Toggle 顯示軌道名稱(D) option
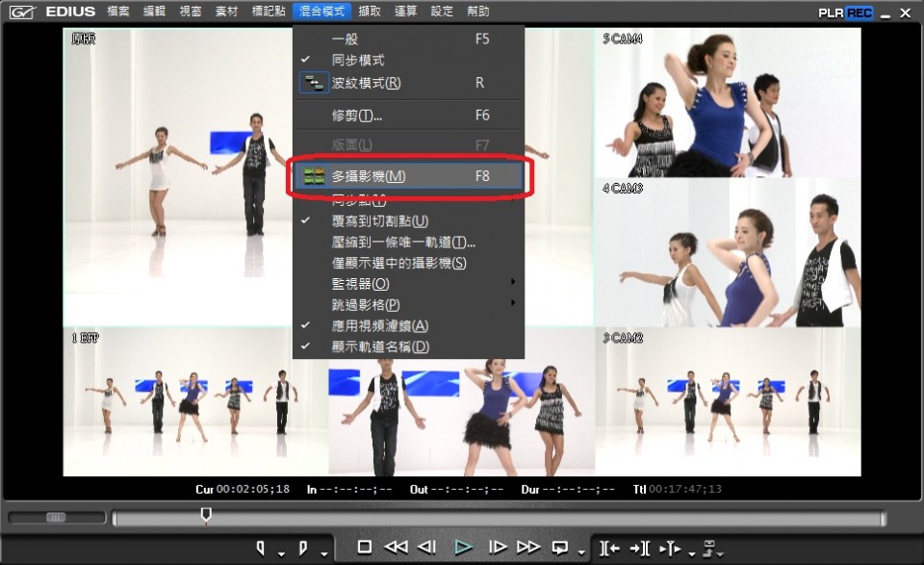This screenshot has width=924, height=565. point(408,347)
